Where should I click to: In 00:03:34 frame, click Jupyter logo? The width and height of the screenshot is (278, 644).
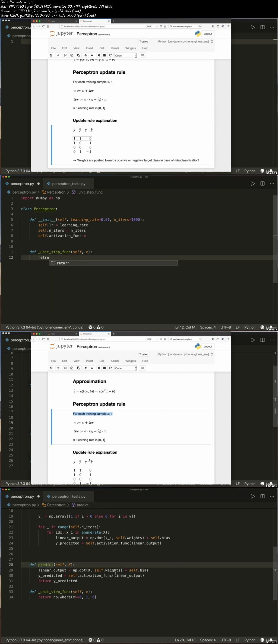click(x=61, y=34)
